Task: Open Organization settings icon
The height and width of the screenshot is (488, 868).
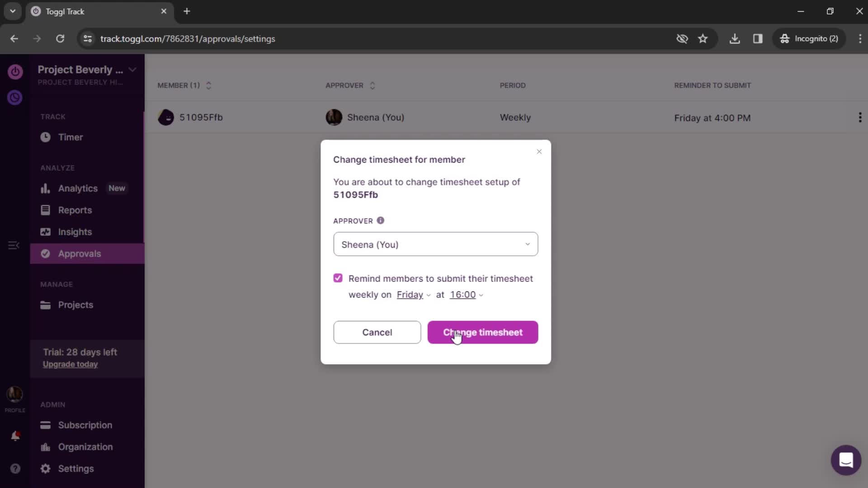Action: tap(45, 447)
